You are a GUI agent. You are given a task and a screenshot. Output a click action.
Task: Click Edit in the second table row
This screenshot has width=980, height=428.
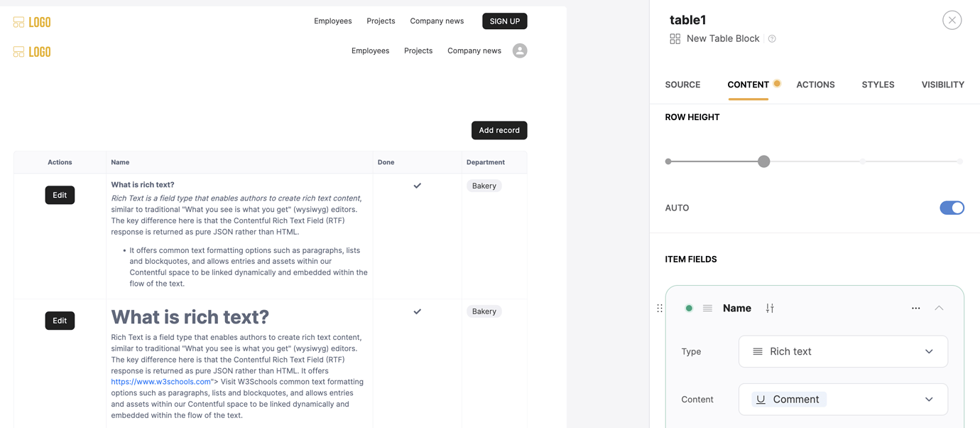(x=60, y=321)
